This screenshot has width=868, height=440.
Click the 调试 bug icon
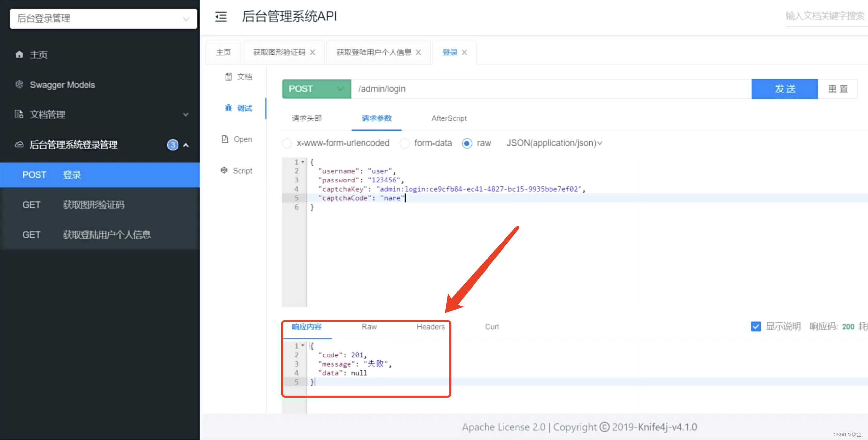tap(228, 108)
